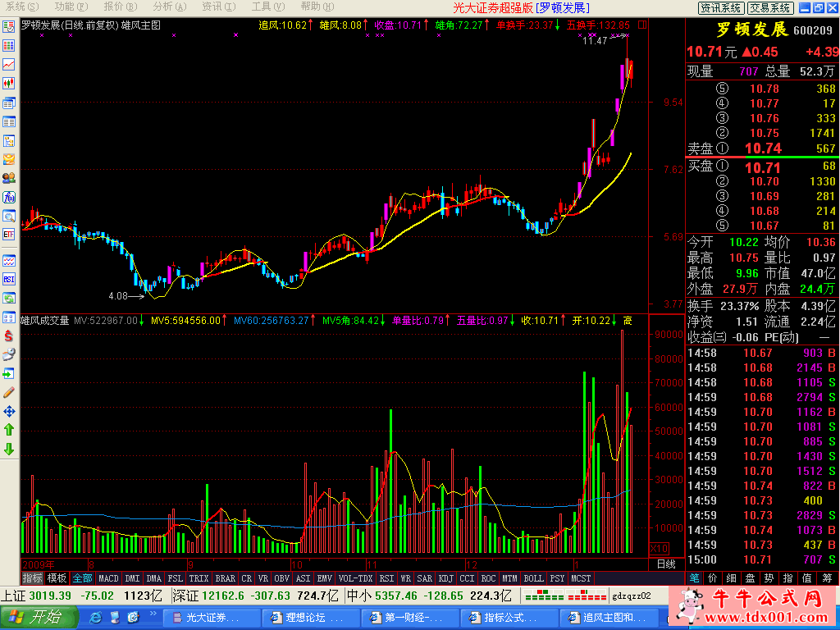Click the green up arrow icon

tap(8, 430)
